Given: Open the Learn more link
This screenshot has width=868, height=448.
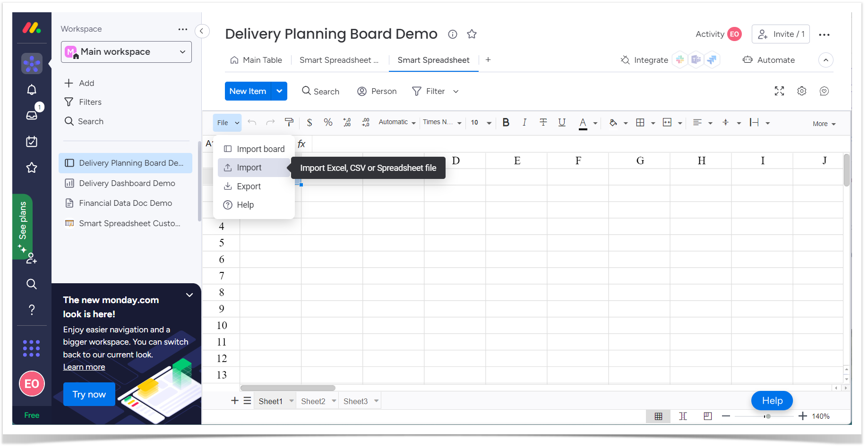Looking at the screenshot, I should coord(84,367).
